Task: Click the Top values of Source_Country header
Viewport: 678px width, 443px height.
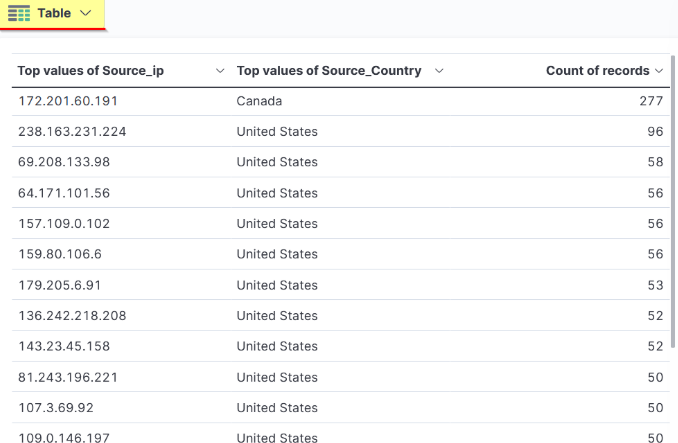Action: [328, 71]
